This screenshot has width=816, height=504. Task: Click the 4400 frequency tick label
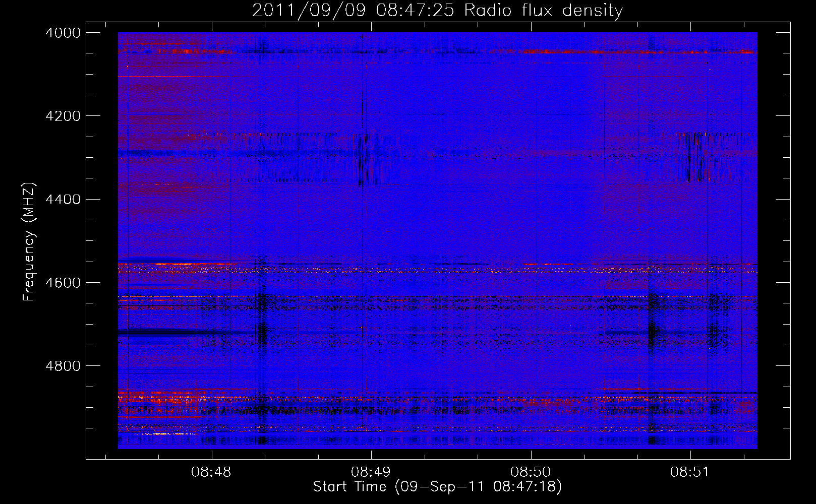coord(63,200)
